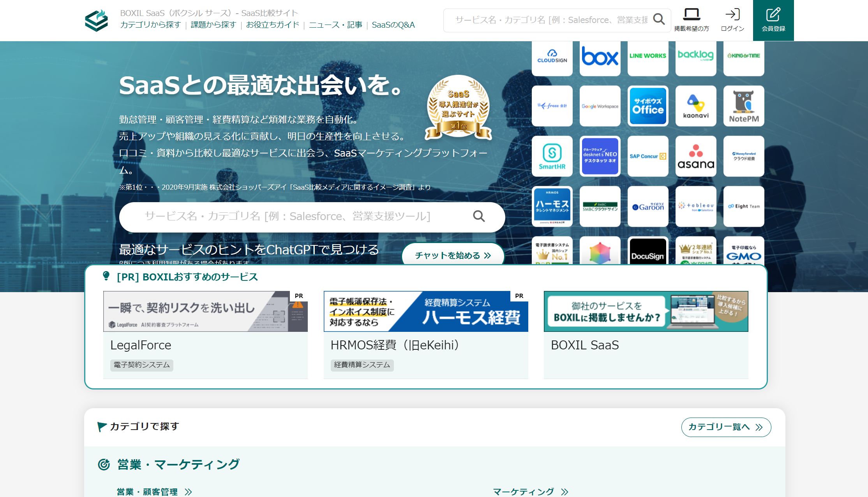Open the asana service tile
Viewport: 868px width, 497px height.
pos(696,156)
